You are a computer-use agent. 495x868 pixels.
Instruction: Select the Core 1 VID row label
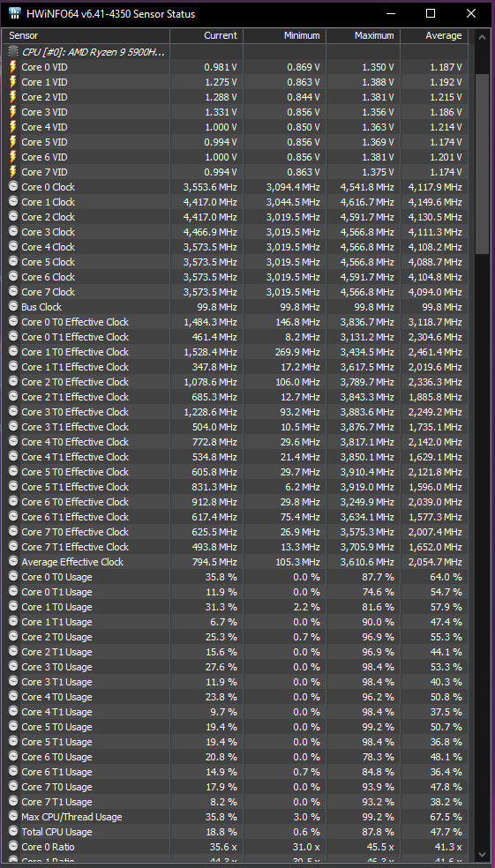tap(44, 82)
